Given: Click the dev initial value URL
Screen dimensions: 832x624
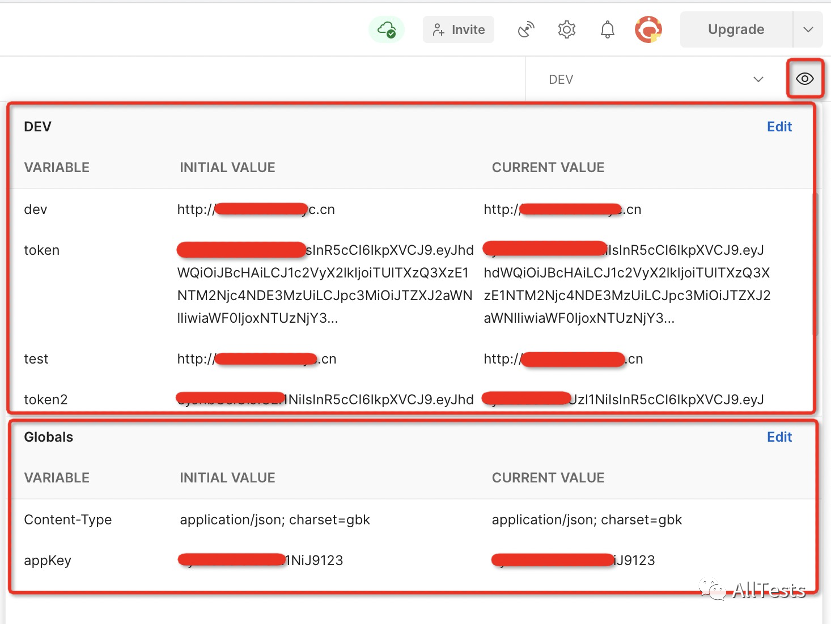Looking at the screenshot, I should [x=256, y=209].
